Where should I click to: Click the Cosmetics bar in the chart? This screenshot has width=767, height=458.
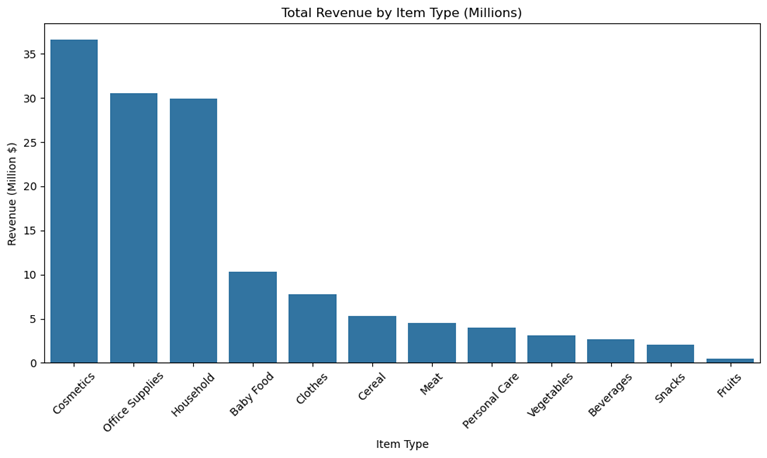[74, 201]
